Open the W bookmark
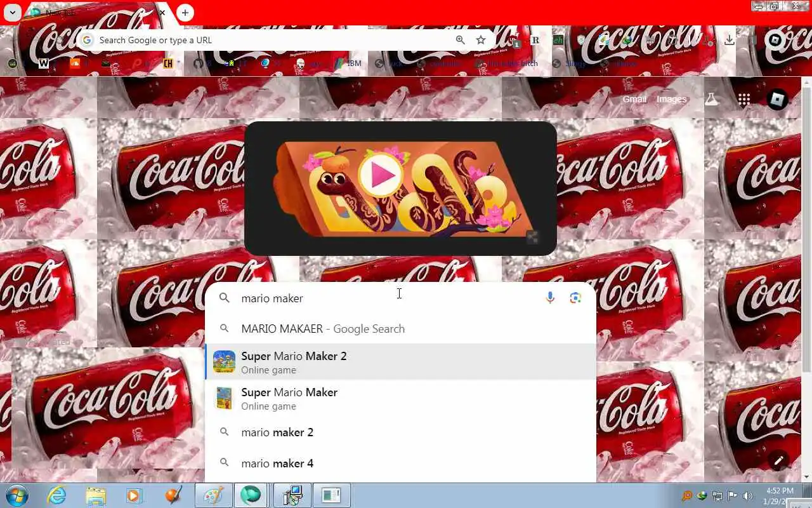This screenshot has height=508, width=812. (44, 63)
